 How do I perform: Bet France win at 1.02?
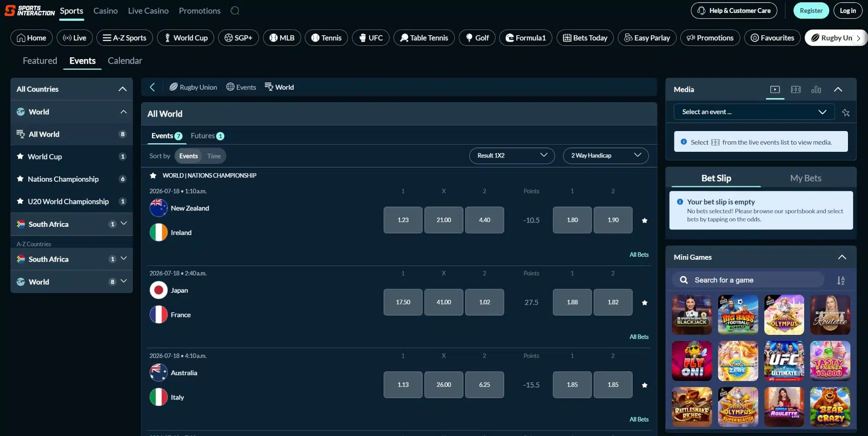(484, 302)
